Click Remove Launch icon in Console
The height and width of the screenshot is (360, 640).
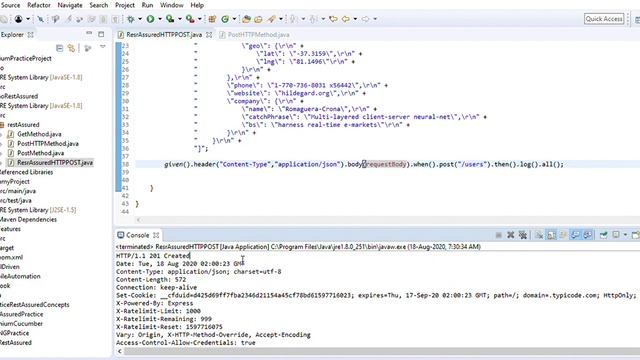click(x=511, y=235)
